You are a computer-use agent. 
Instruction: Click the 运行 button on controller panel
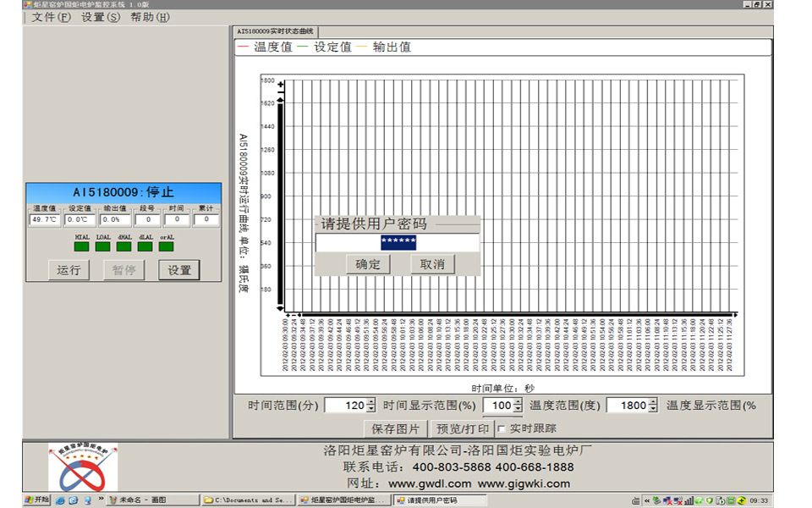pyautogui.click(x=69, y=270)
